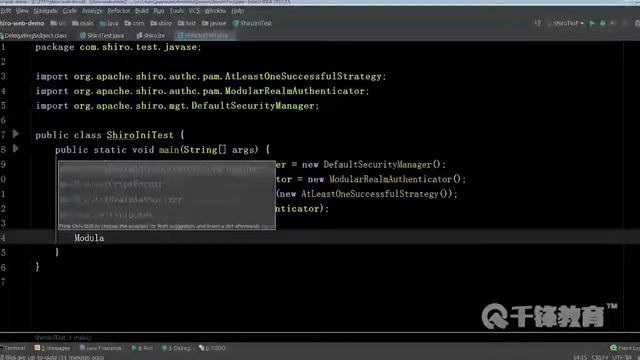Viewport: 640px width, 360px height.
Task: Select fourth suggestion in autocomplete popup
Action: click(x=167, y=215)
